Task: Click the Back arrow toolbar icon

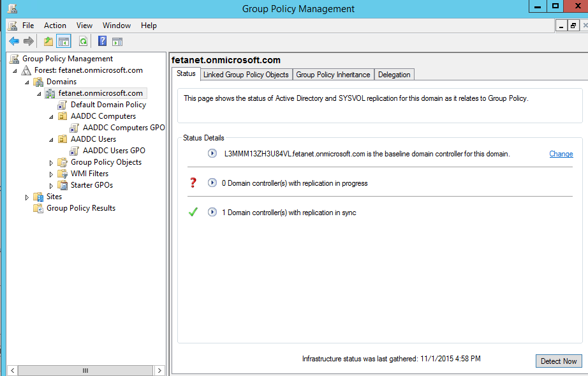Action: click(13, 41)
